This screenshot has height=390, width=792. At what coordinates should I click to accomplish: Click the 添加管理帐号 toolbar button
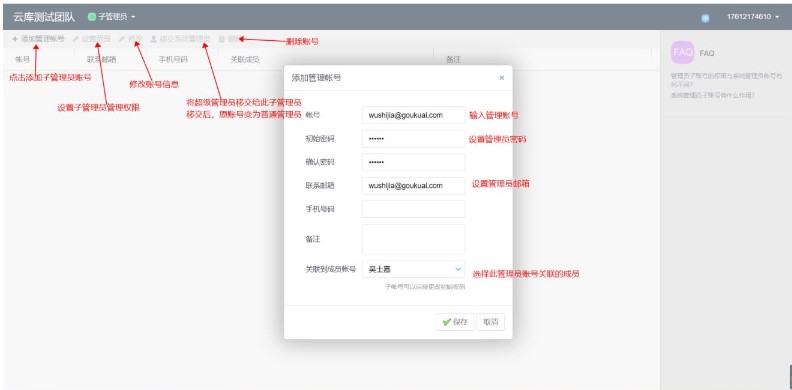pos(38,39)
